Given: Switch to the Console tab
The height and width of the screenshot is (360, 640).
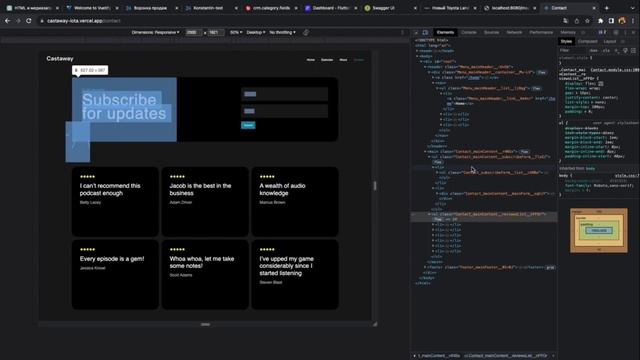Looking at the screenshot, I should 469,32.
